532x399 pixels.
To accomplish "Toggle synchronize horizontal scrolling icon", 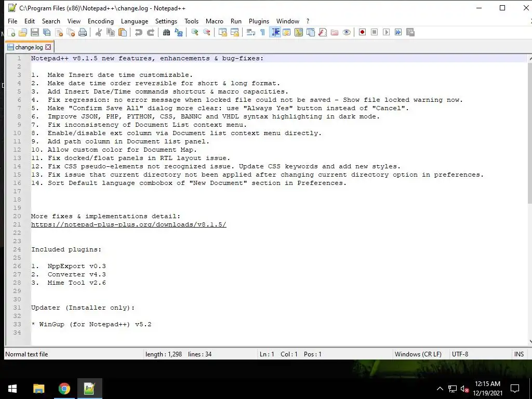I will pyautogui.click(x=234, y=32).
